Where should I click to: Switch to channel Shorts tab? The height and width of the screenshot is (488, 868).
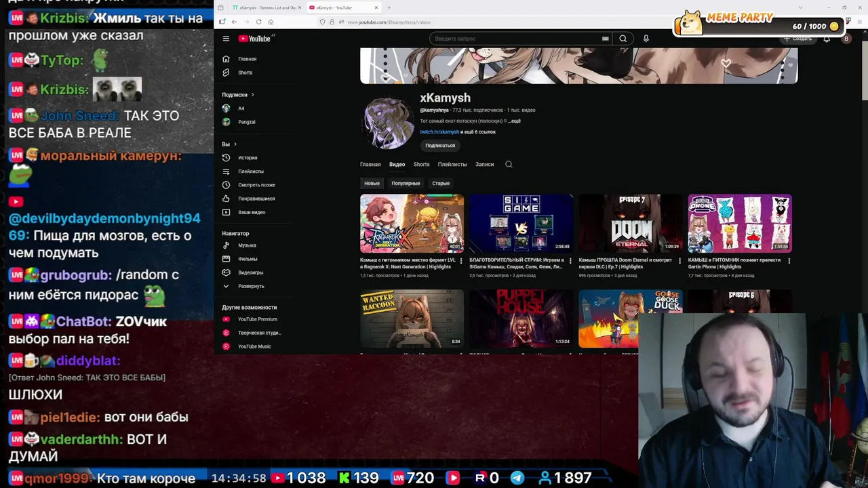(421, 164)
